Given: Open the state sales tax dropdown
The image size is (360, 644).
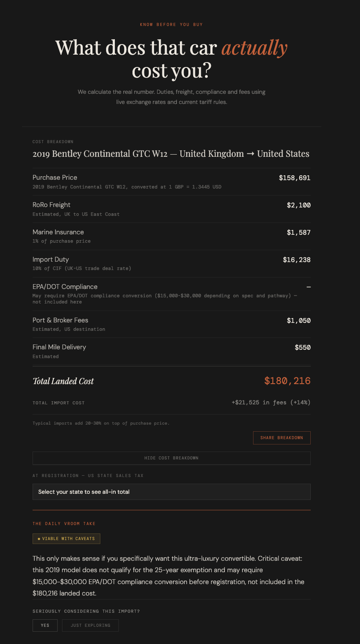Looking at the screenshot, I should click(x=171, y=492).
